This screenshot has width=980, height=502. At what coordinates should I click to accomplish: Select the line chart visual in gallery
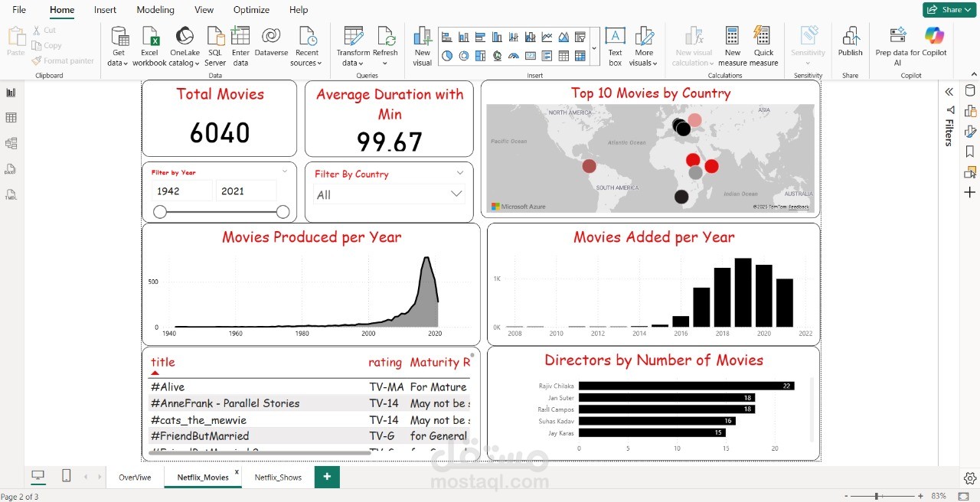tap(547, 37)
